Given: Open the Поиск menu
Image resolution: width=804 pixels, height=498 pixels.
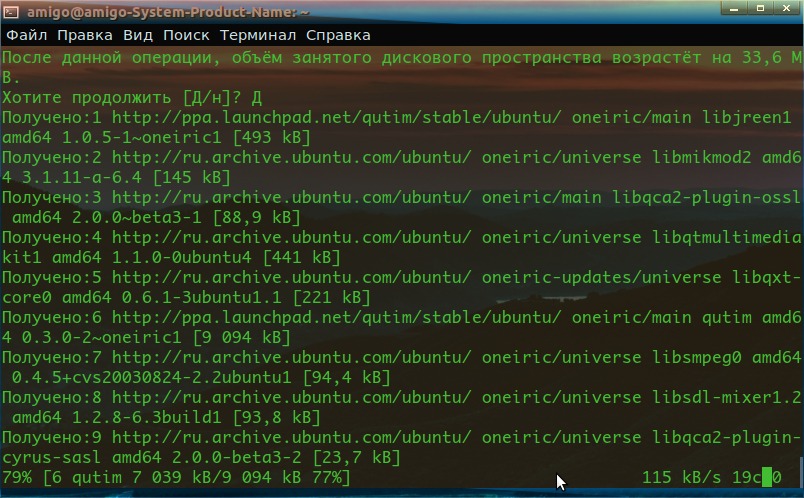Looking at the screenshot, I should tap(186, 35).
